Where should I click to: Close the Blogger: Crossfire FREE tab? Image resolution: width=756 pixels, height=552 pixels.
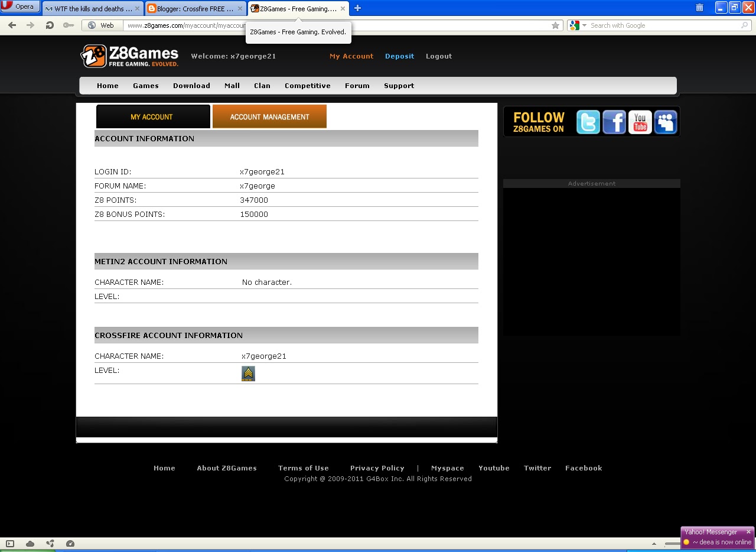240,9
